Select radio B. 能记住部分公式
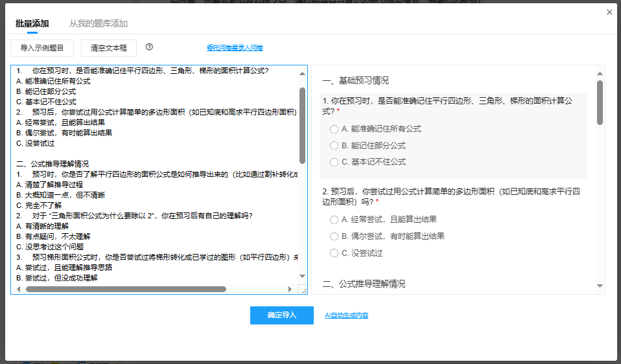 (334, 146)
